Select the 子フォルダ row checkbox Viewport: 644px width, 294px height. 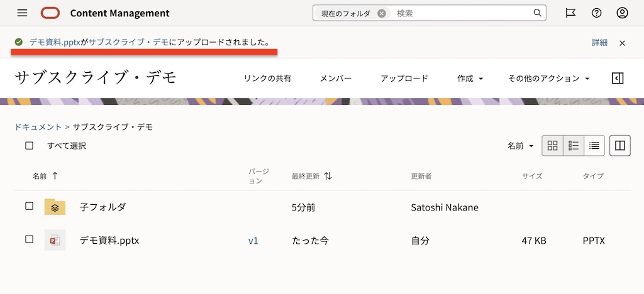(29, 206)
